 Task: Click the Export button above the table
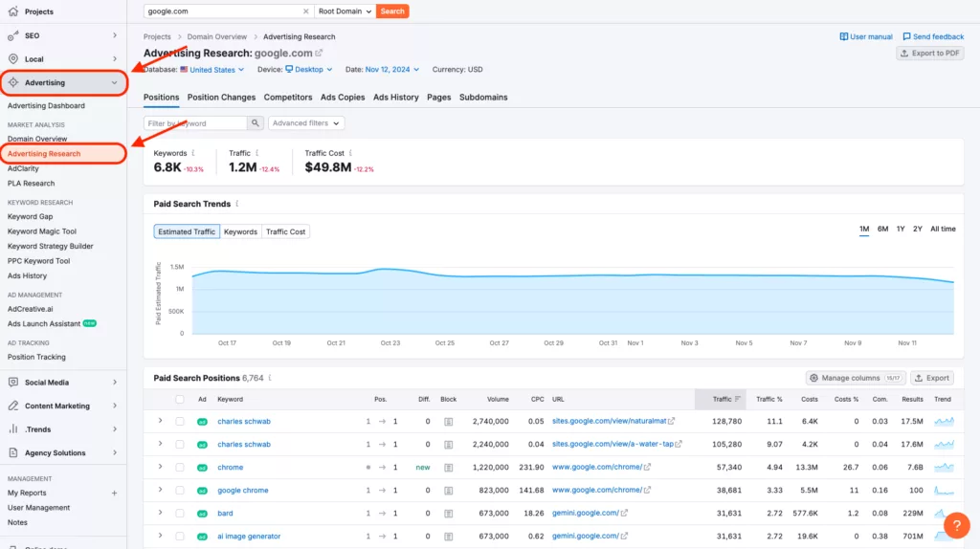point(932,378)
